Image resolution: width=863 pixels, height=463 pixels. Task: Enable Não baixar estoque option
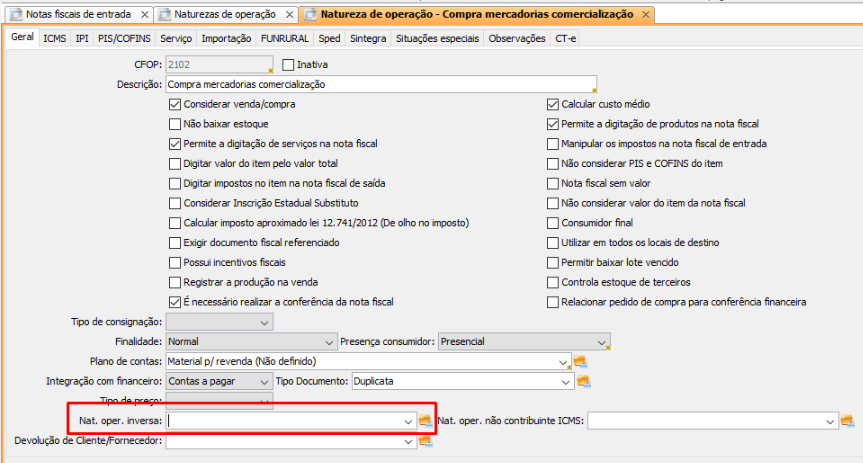176,124
